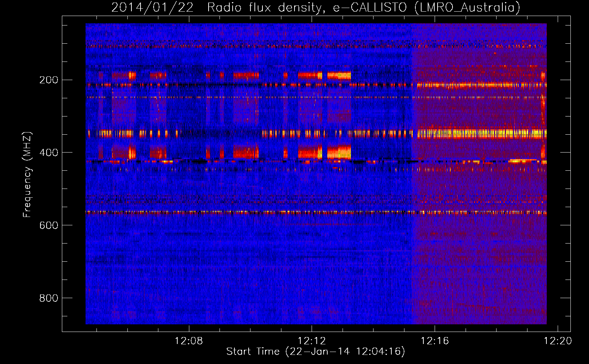
Task: Click the 12:12 time tick label
Action: pos(312,341)
